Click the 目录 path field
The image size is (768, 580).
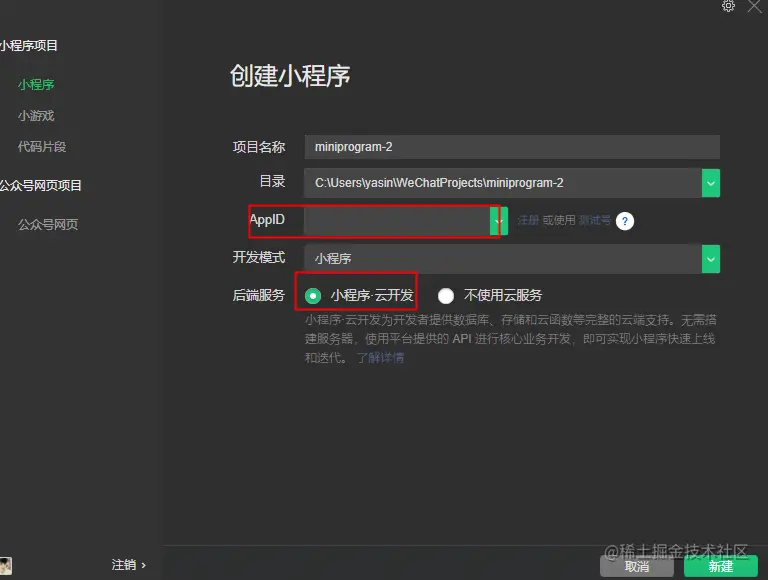tap(503, 183)
